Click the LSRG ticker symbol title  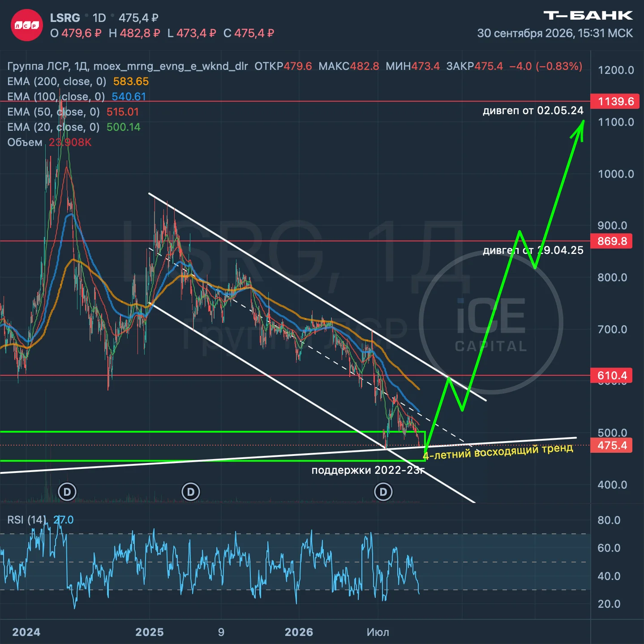click(65, 18)
